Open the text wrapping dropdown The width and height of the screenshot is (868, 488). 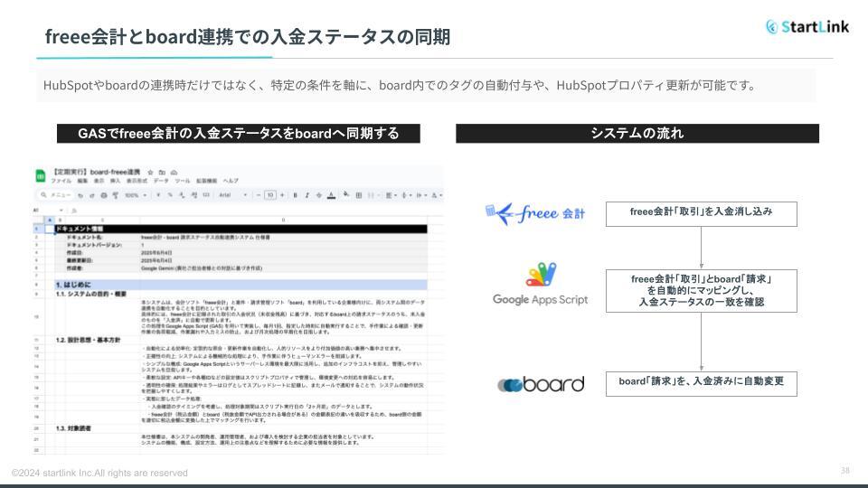[x=422, y=195]
